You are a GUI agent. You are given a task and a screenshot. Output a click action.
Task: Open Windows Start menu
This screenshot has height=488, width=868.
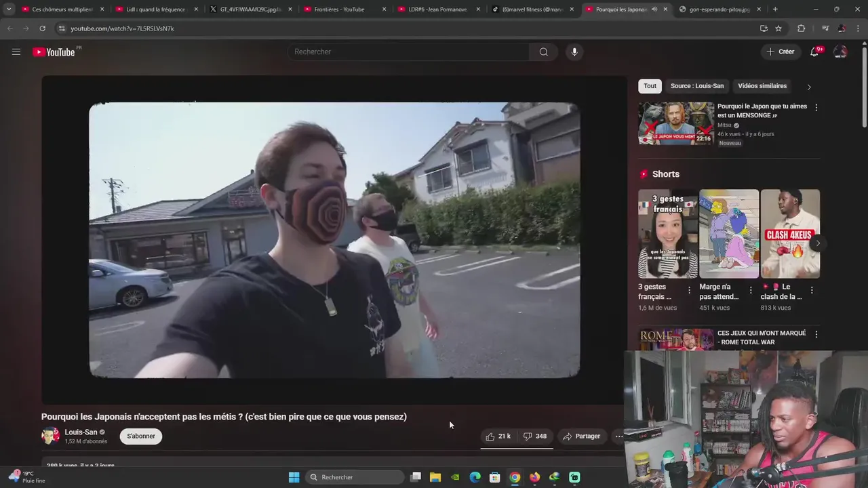pyautogui.click(x=294, y=477)
